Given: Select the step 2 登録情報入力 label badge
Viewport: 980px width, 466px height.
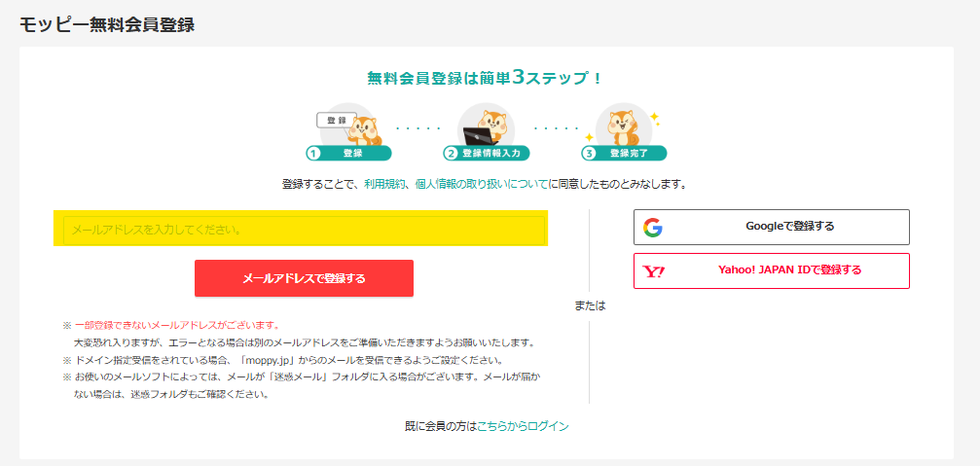Looking at the screenshot, I should [487, 154].
